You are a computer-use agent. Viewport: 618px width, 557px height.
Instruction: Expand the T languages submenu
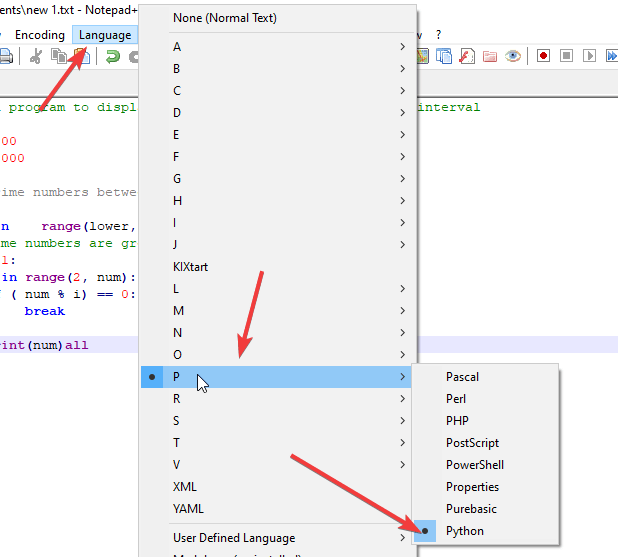point(278,443)
